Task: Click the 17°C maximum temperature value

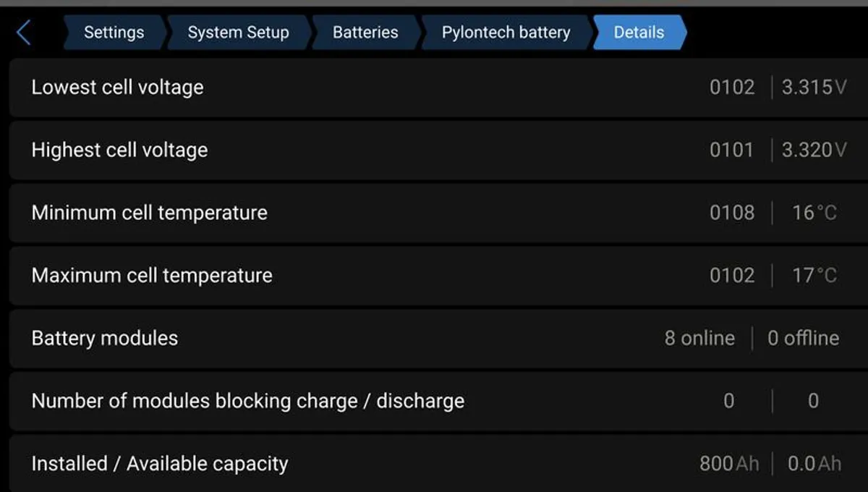Action: [x=814, y=276]
